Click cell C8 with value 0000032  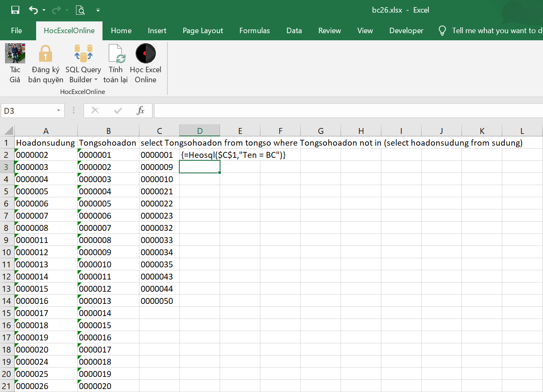click(x=160, y=228)
